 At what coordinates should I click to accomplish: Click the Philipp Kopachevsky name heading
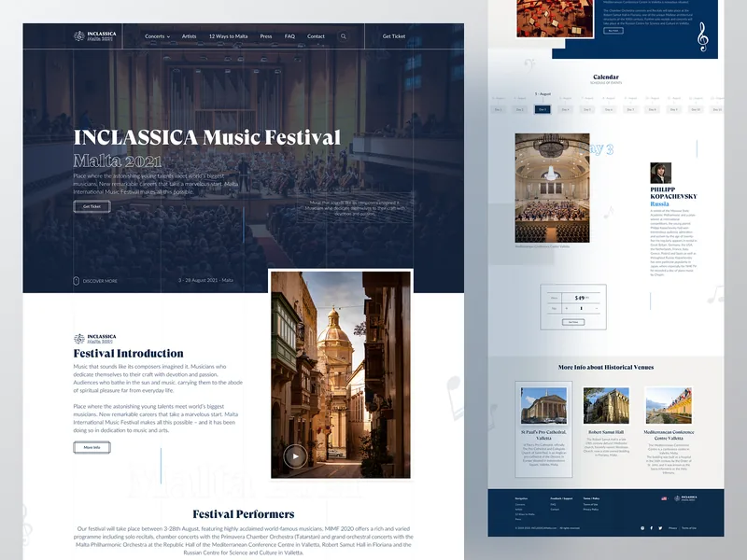(673, 193)
